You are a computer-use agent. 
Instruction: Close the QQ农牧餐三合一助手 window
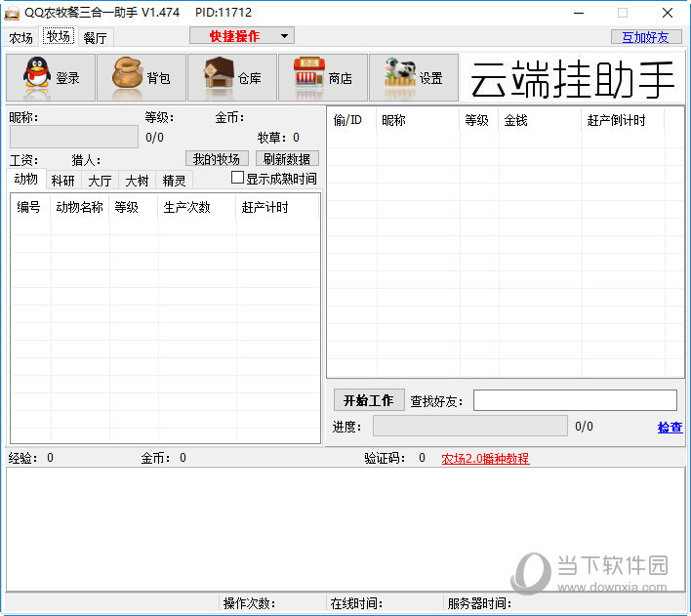[x=668, y=13]
